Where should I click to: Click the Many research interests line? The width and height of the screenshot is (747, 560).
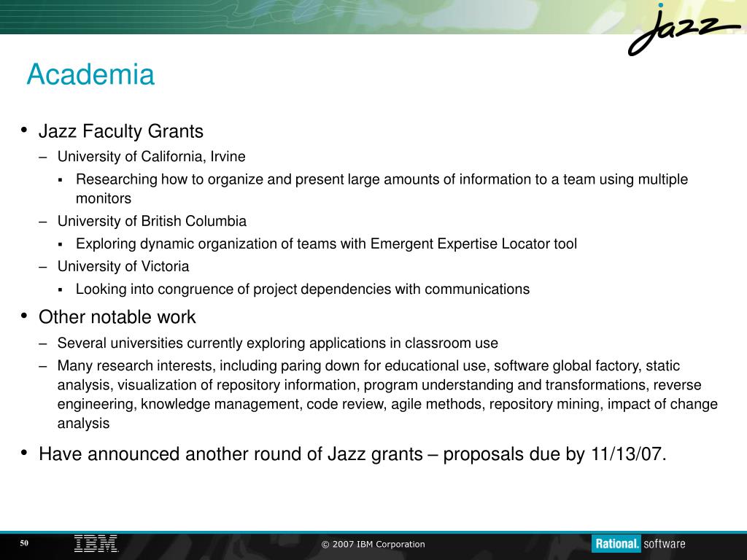368,366
